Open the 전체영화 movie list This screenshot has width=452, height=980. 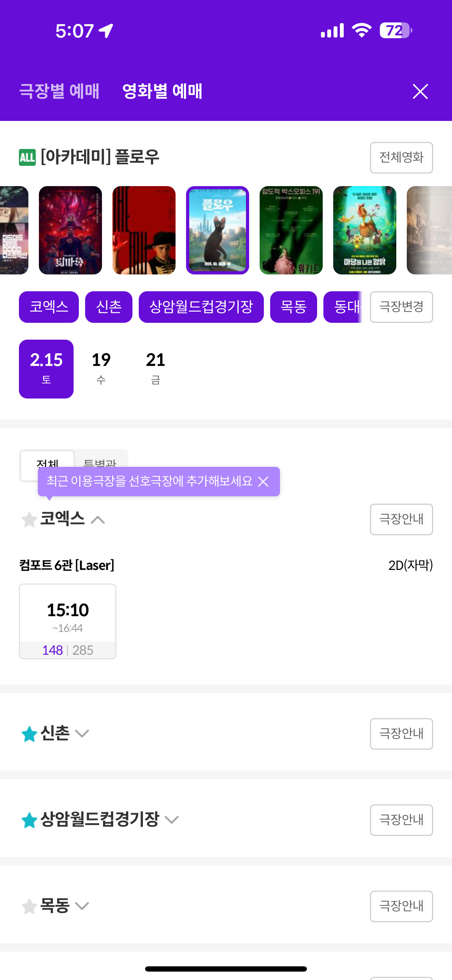coord(401,157)
